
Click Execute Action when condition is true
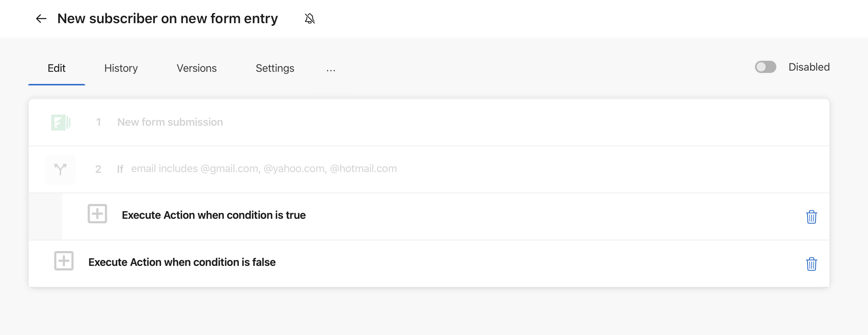(x=213, y=215)
